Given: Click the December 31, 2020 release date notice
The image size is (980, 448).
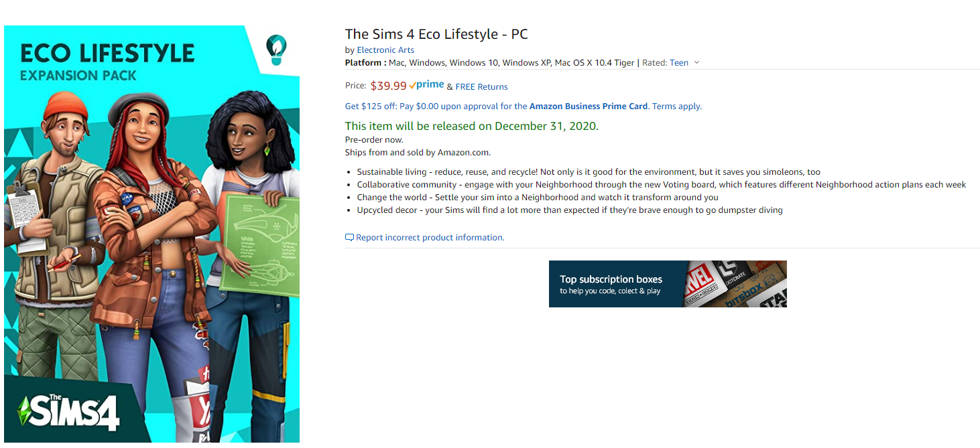Looking at the screenshot, I should [471, 126].
